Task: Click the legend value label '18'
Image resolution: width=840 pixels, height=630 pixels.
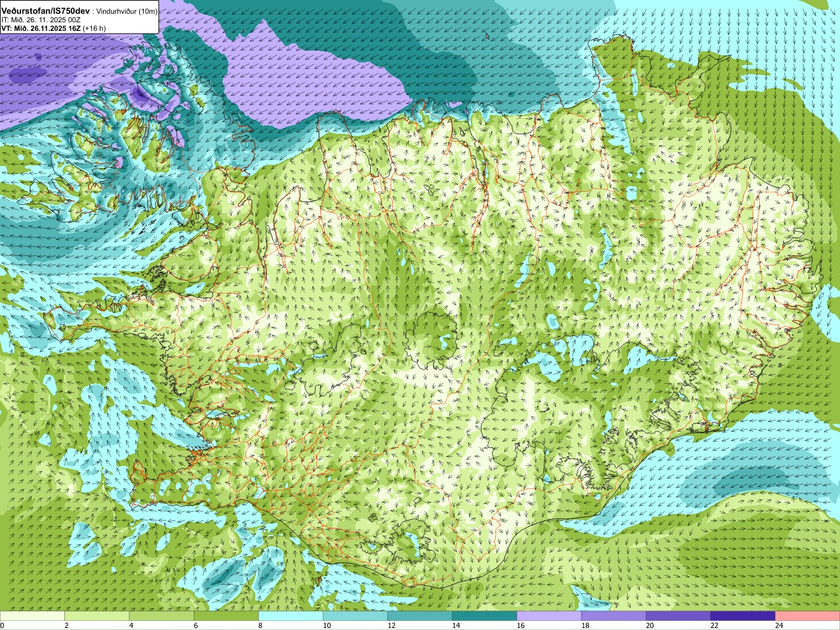Action: pyautogui.click(x=585, y=626)
